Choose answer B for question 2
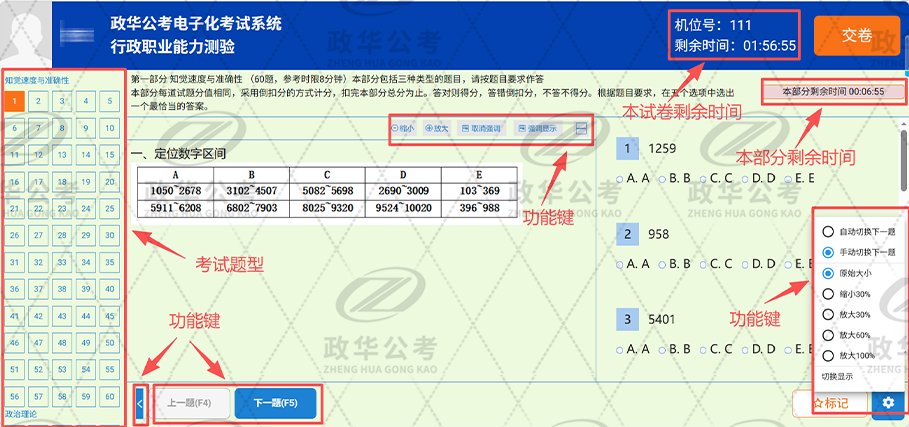The height and width of the screenshot is (427, 909). click(674, 264)
